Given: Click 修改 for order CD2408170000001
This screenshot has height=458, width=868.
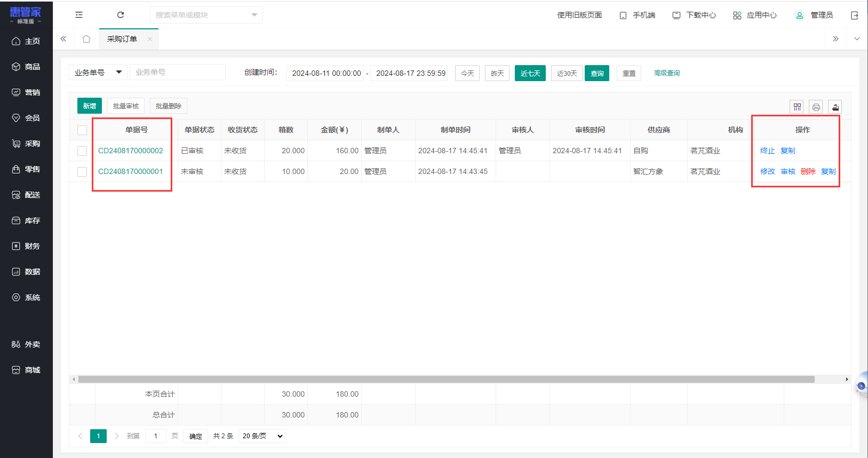Looking at the screenshot, I should pos(768,171).
